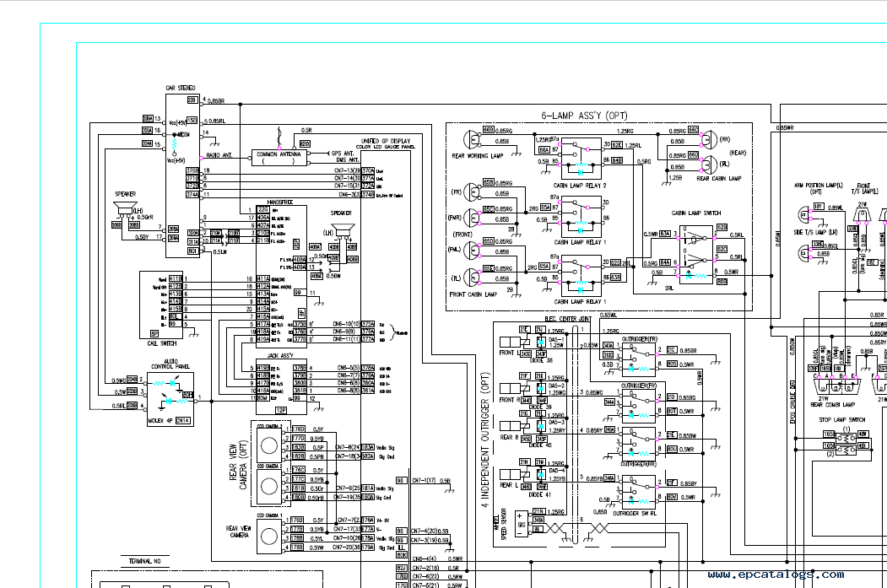Click the ELEC. CENTER JOINT label
Screen dimensions: 887x588
click(568, 319)
